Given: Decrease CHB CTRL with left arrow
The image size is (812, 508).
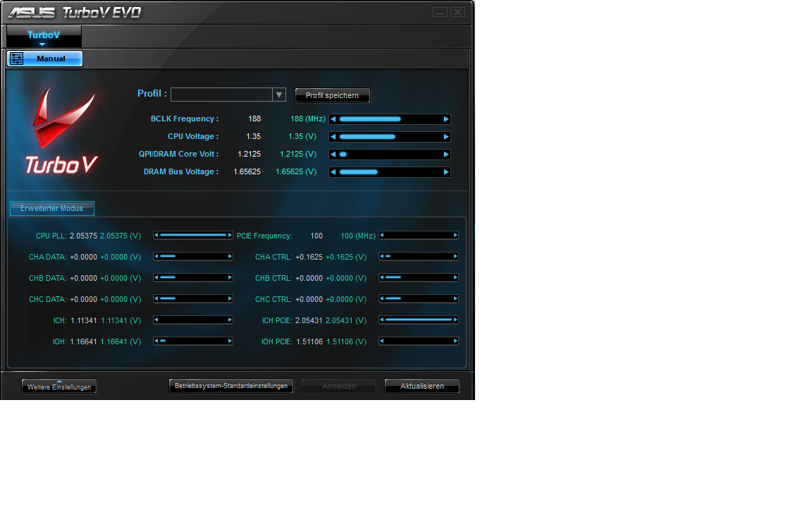Looking at the screenshot, I should coord(381,278).
